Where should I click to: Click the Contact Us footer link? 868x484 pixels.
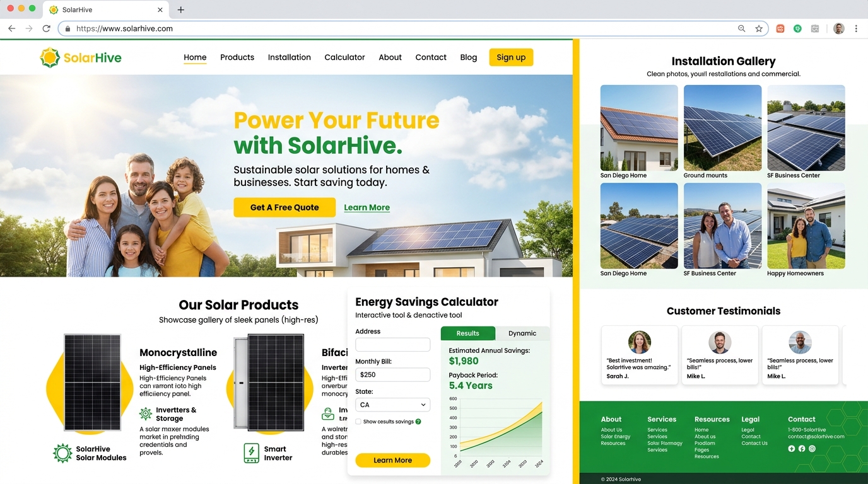[x=754, y=443]
